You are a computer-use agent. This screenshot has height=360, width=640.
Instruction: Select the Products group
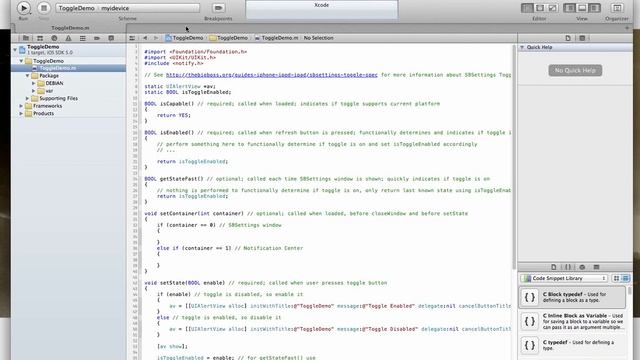tap(69, 113)
